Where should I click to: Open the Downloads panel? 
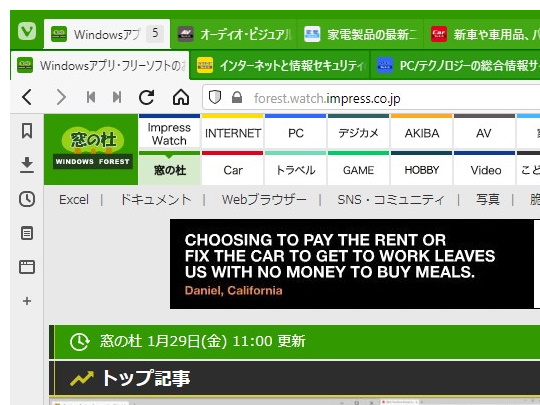pyautogui.click(x=27, y=165)
